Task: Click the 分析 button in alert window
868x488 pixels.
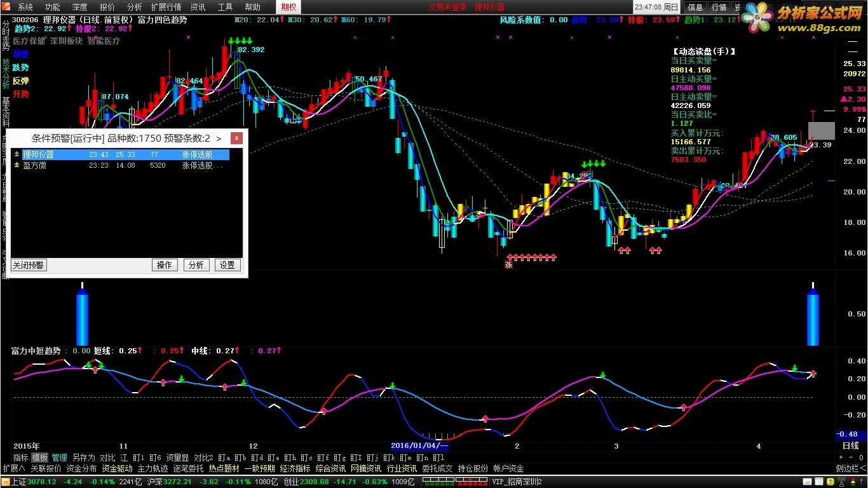Action: pyautogui.click(x=196, y=265)
